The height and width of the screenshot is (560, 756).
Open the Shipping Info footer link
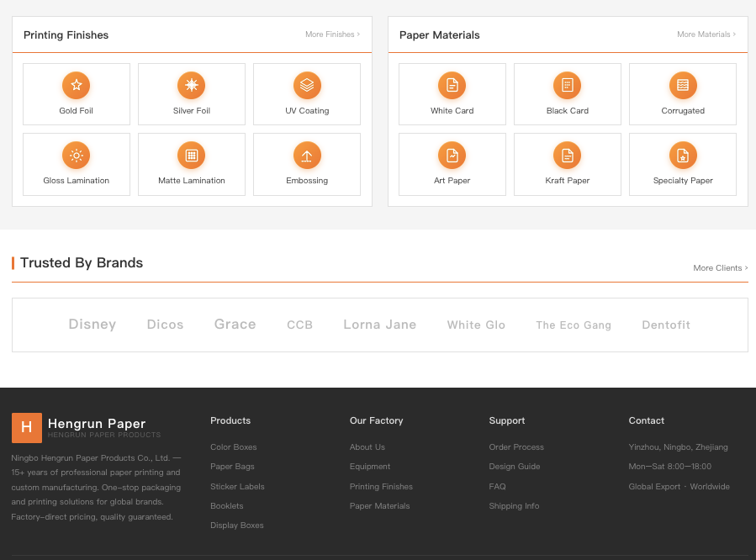coord(514,506)
